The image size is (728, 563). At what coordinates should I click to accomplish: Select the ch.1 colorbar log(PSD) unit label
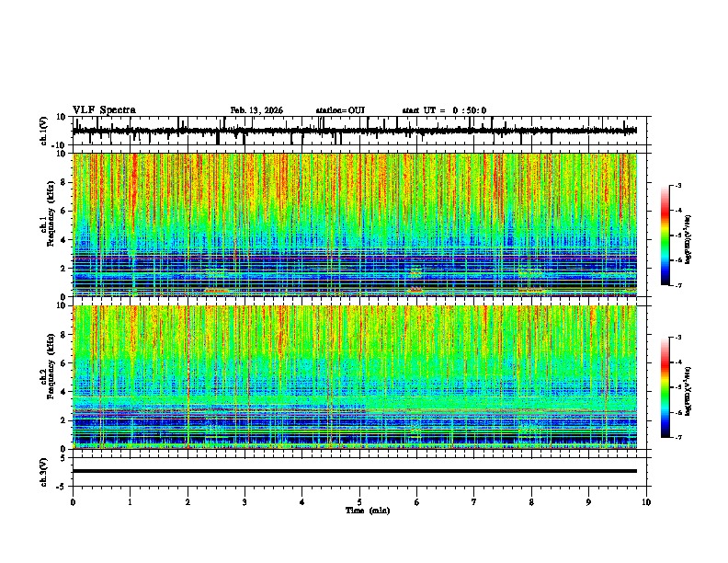pyautogui.click(x=688, y=240)
